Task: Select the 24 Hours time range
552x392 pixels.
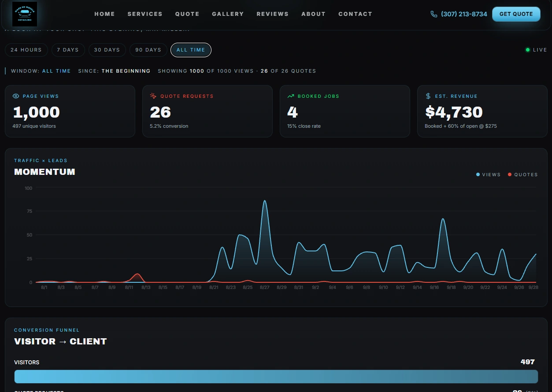Action: tap(26, 50)
